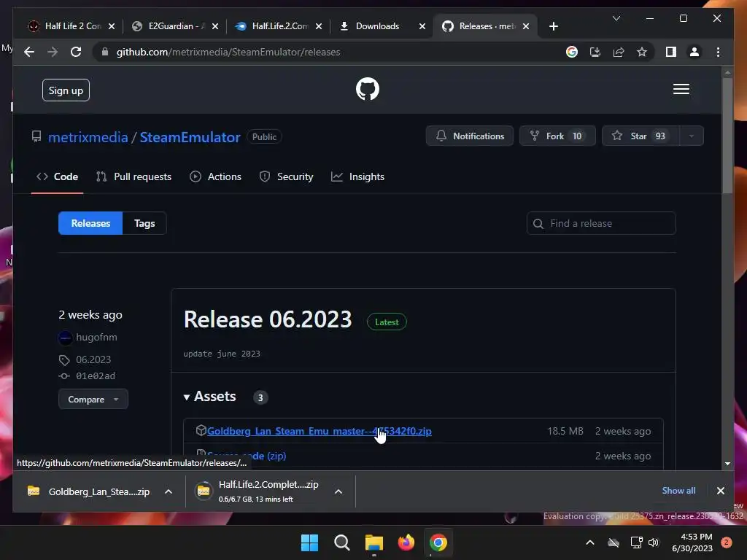Expand the Star list dropdown arrow

point(691,136)
